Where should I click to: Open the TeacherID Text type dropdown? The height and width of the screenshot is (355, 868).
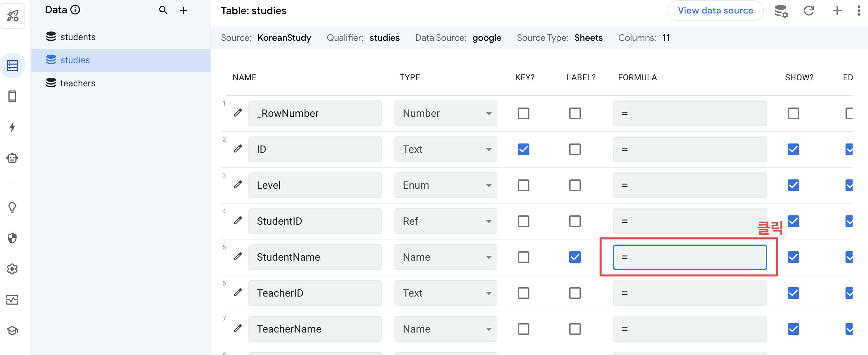click(x=446, y=293)
